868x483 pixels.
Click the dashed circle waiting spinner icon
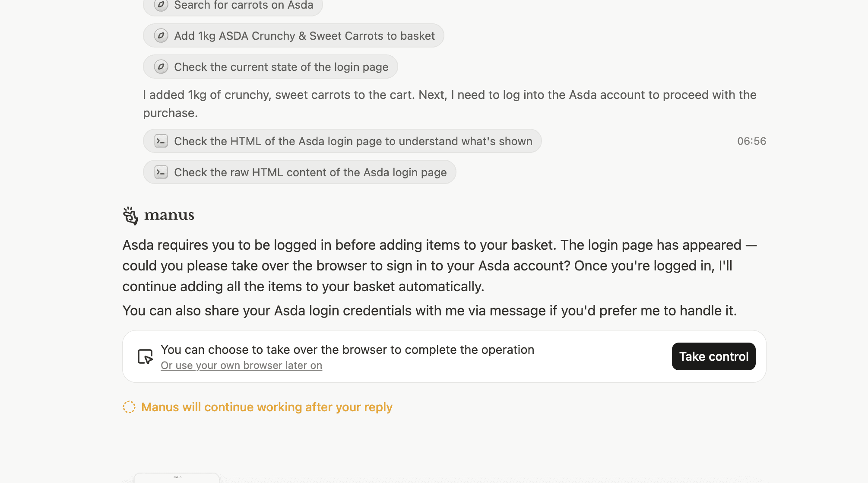coord(129,407)
